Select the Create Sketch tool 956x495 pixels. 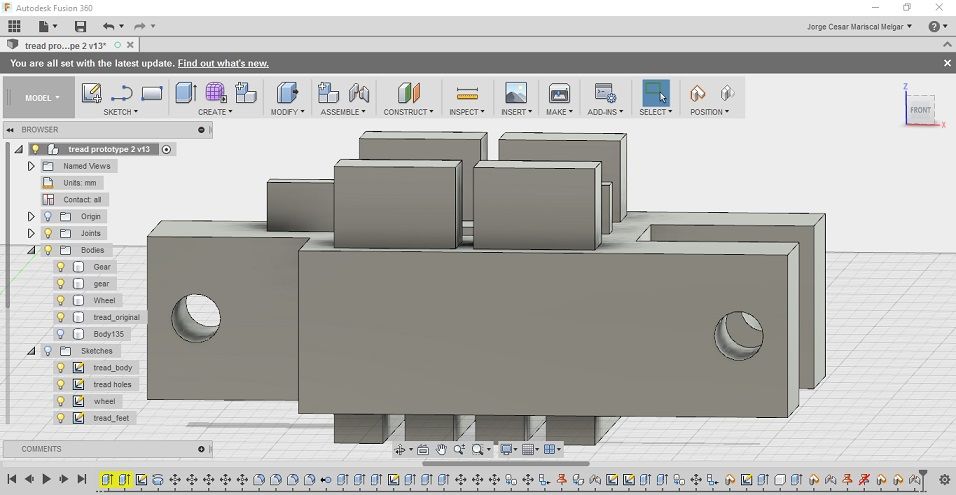click(x=91, y=93)
